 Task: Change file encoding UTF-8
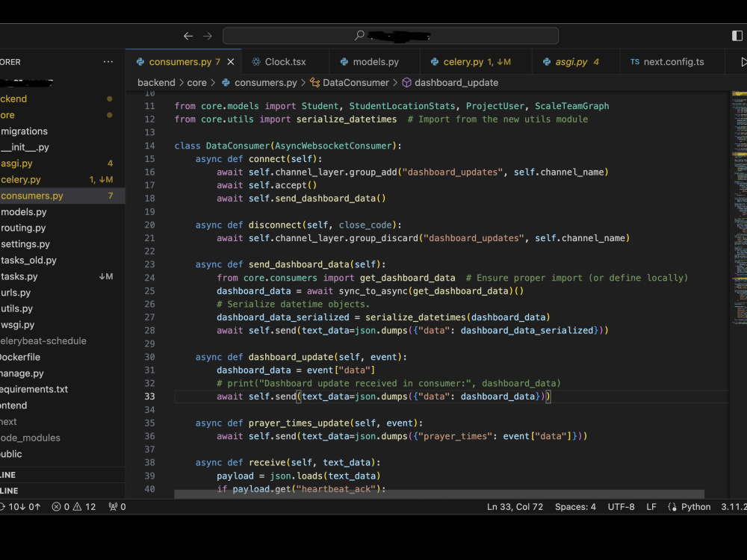click(x=621, y=507)
